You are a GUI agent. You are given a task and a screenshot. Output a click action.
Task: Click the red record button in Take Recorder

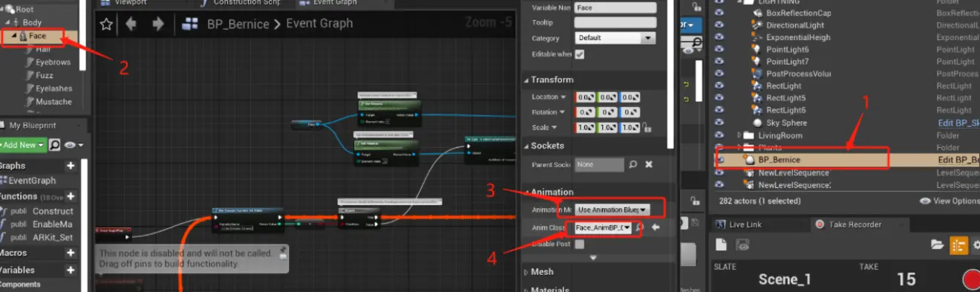[971, 279]
